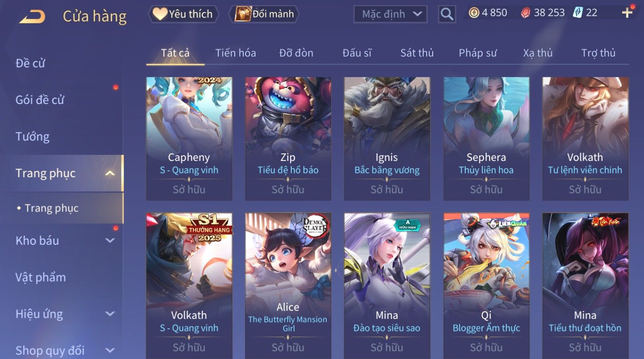Viewport: 644px width, 359px height.
Task: Open Đổi mảnh chest exchange
Action: (264, 14)
